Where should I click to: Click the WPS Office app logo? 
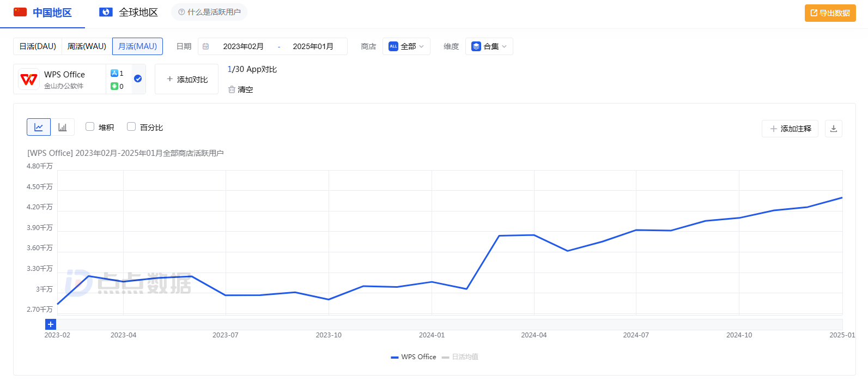click(28, 80)
